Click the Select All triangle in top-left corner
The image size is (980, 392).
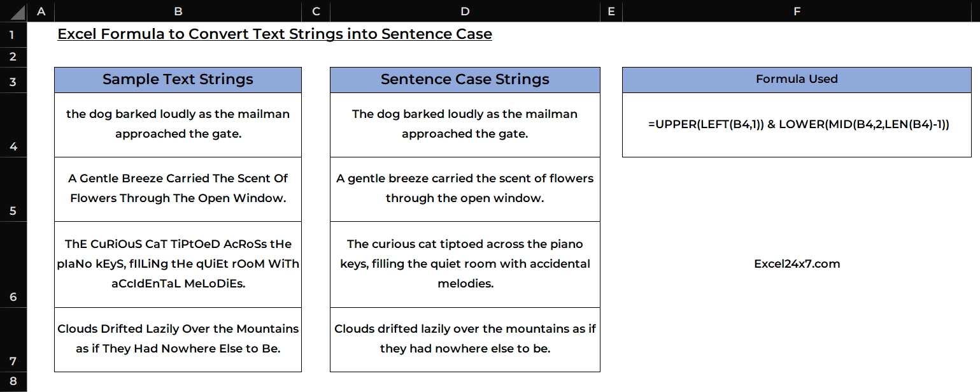coord(13,11)
